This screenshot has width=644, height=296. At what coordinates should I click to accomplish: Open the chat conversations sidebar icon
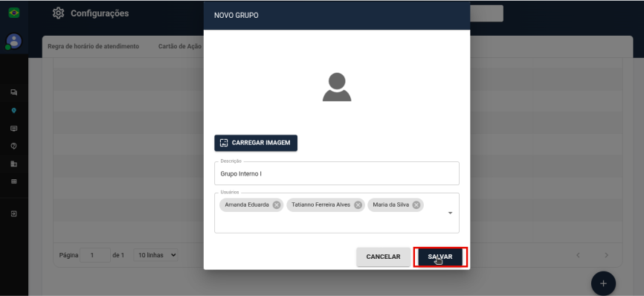click(14, 92)
